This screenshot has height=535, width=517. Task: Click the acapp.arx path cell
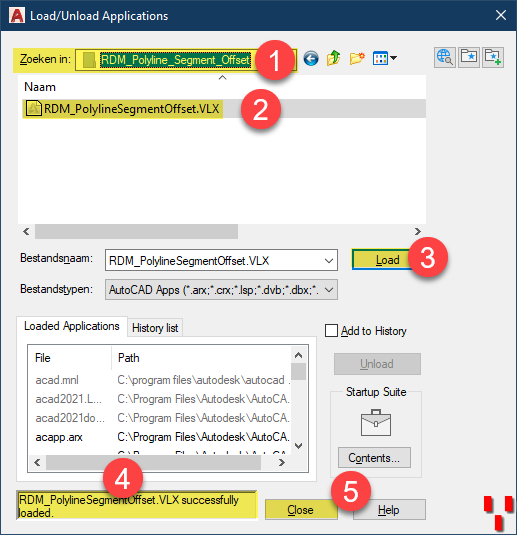point(204,437)
